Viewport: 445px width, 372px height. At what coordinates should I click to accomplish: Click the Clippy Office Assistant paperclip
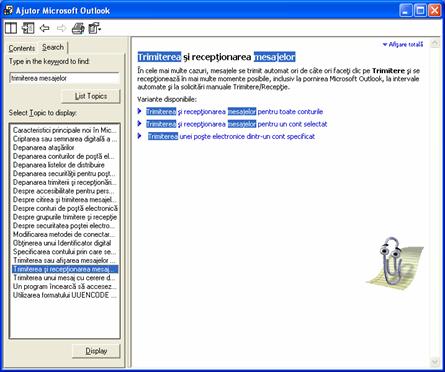click(x=393, y=261)
